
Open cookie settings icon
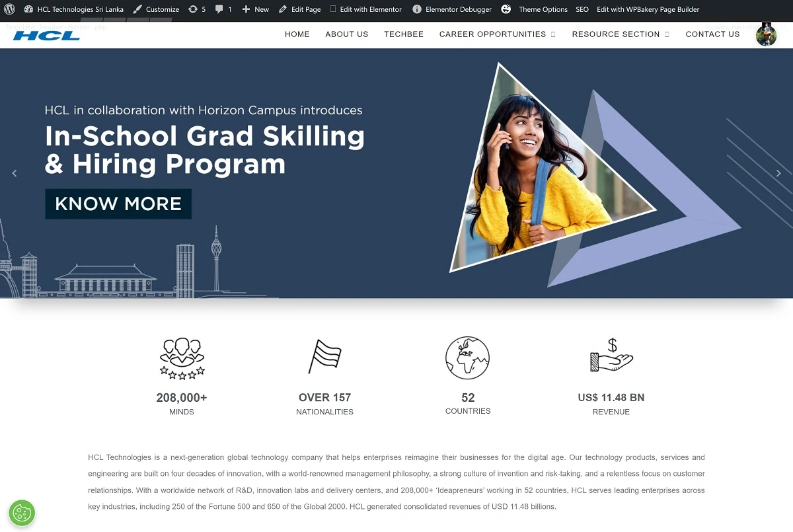(22, 513)
